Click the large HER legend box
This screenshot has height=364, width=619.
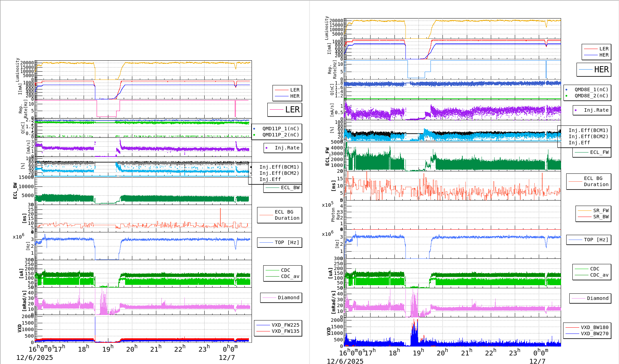point(594,70)
